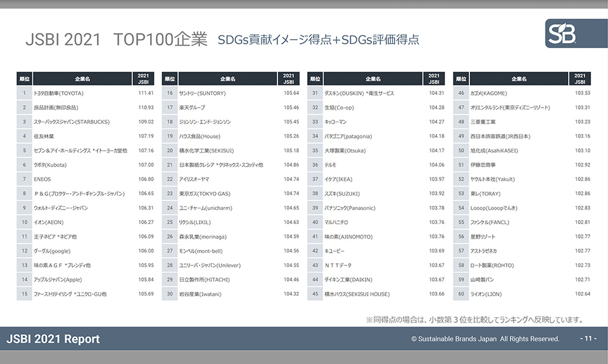Click the 楽天グループ company name
Viewport: 608px width, 364px height.
pyautogui.click(x=193, y=108)
